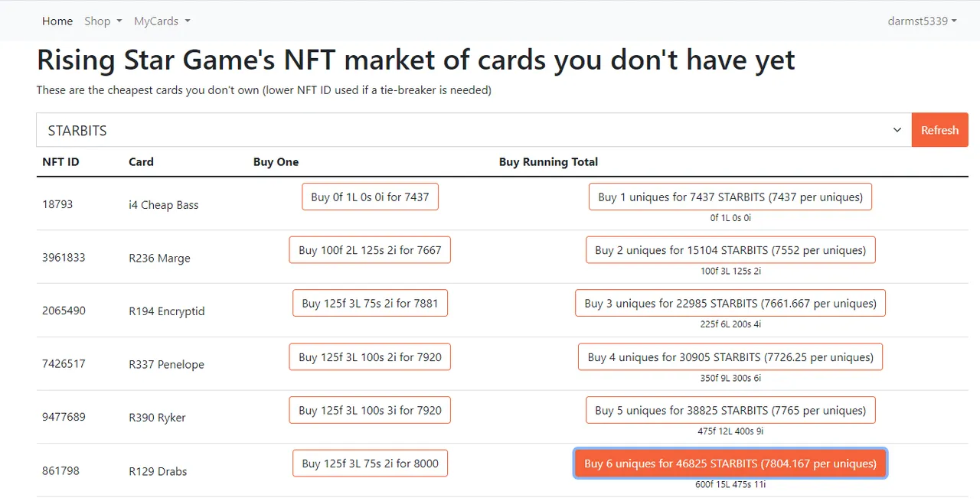Select the R194 Encryptid card name
The width and height of the screenshot is (980, 501).
tap(167, 311)
